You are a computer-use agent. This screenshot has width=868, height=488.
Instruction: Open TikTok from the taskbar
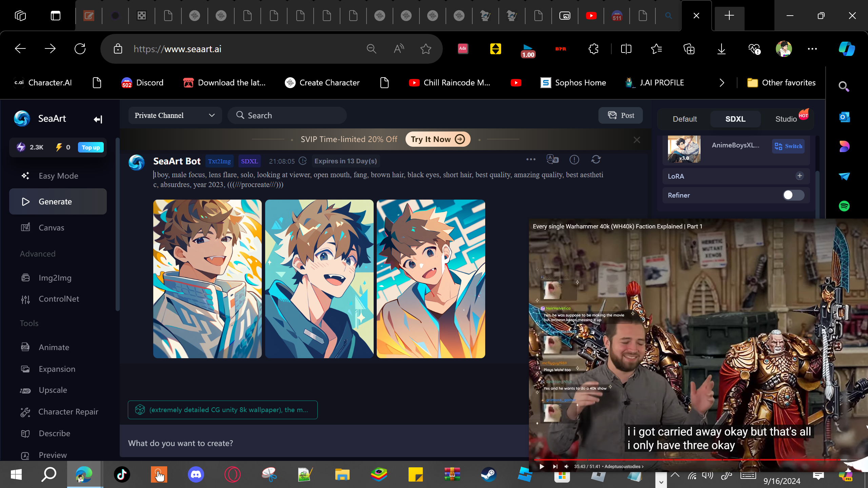pyautogui.click(x=122, y=474)
